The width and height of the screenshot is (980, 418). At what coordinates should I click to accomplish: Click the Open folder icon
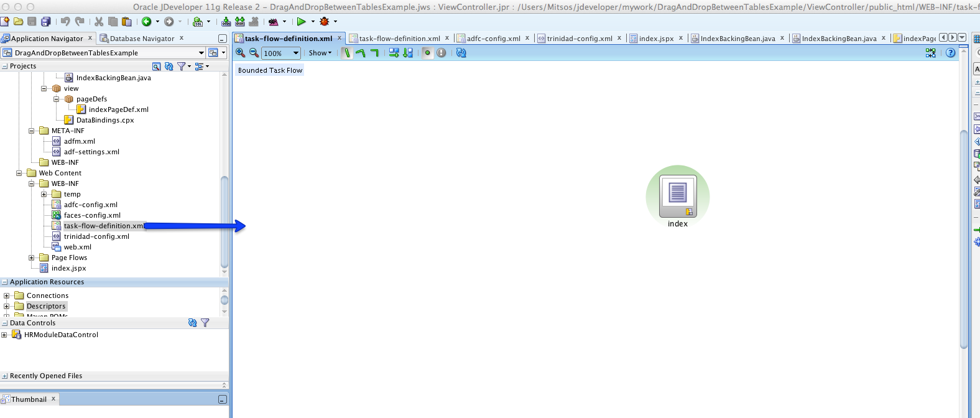(x=19, y=22)
